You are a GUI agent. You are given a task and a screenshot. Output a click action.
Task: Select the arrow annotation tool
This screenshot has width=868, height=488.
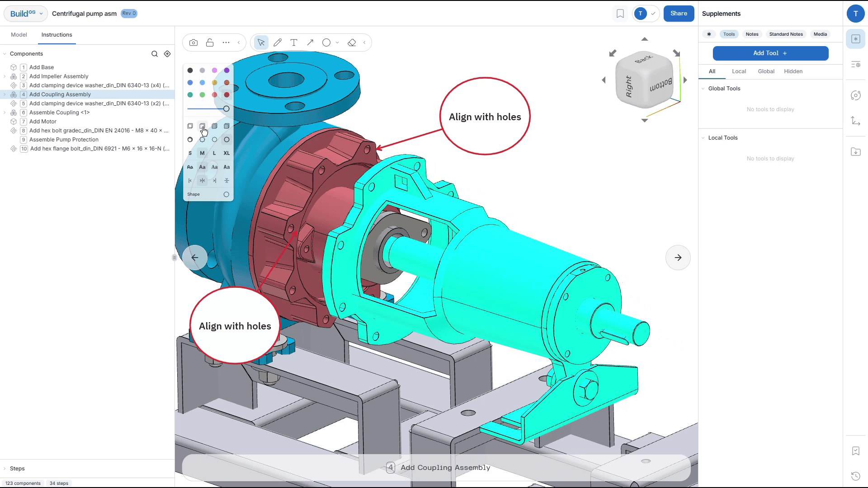[310, 42]
